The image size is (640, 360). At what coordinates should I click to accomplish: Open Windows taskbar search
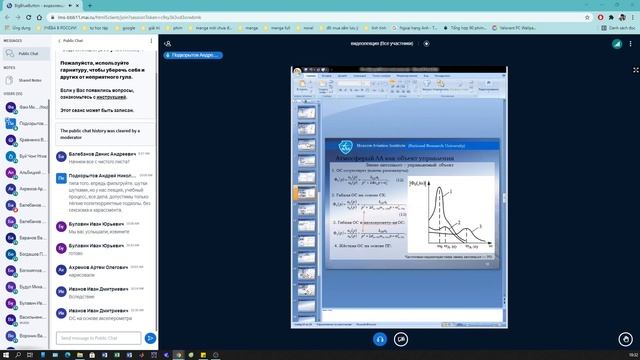pos(18,355)
